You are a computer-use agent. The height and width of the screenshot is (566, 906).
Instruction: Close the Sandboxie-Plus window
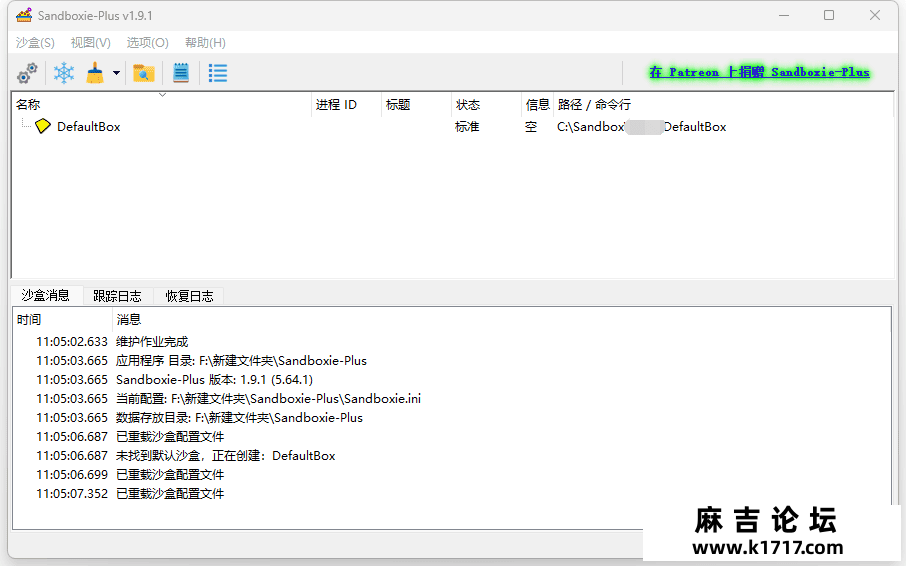pyautogui.click(x=875, y=15)
